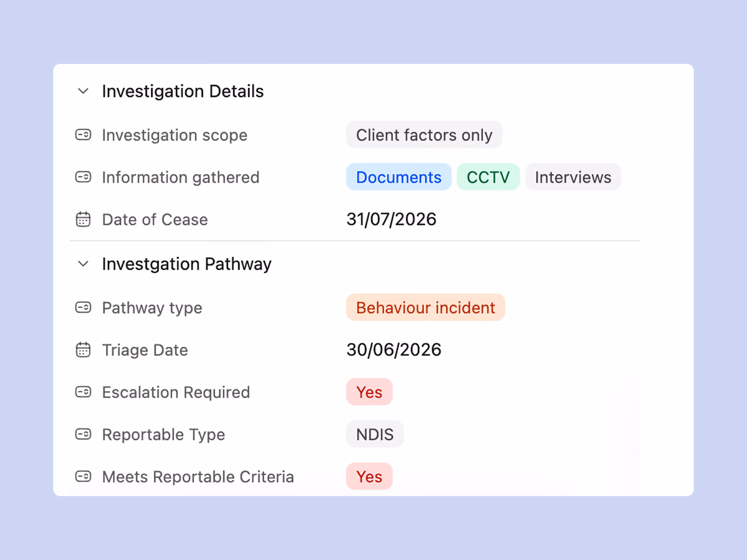Click the Investigation Details heading
This screenshot has height=560, width=747.
tap(183, 91)
